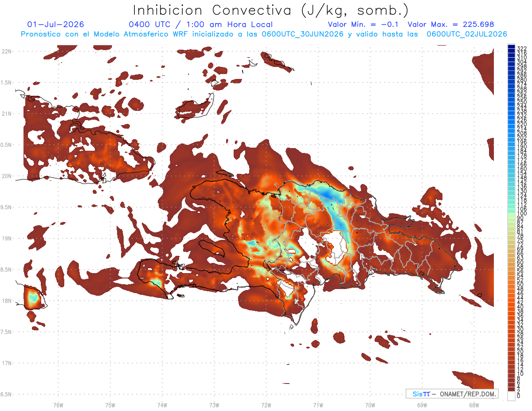Click the '19N' latitude label

point(7,239)
